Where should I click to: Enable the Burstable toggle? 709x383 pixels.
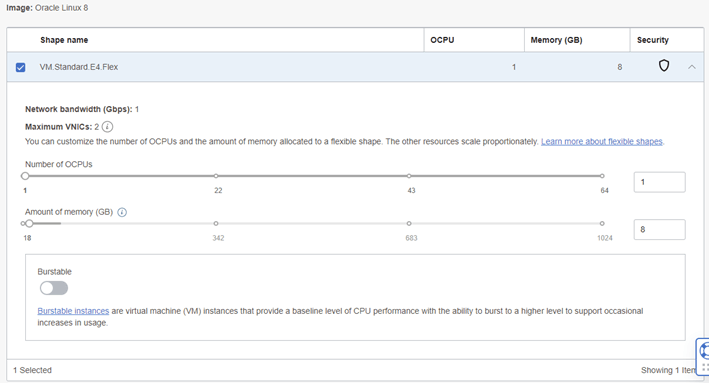click(54, 288)
